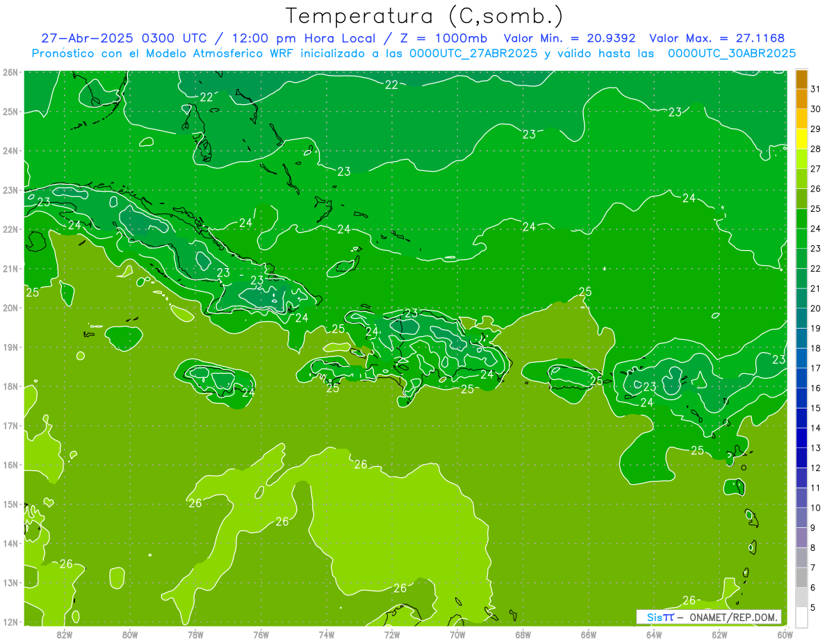834x644 pixels.
Task: Click the '70W' longitude axis label
Action: (457, 634)
